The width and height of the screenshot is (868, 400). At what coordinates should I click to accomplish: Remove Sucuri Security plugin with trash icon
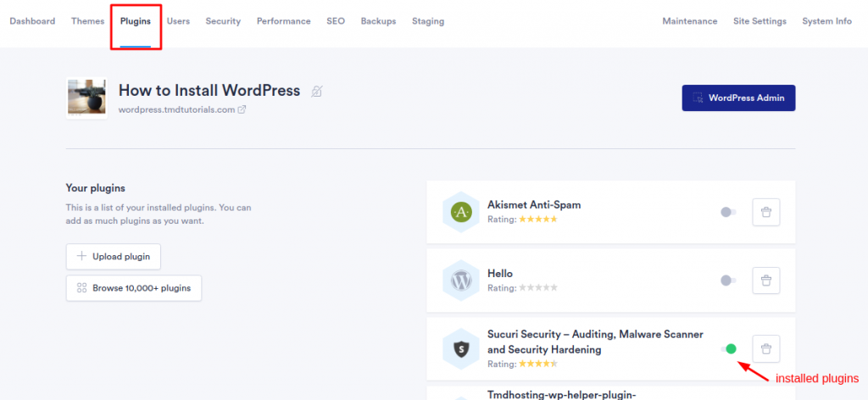pyautogui.click(x=765, y=348)
